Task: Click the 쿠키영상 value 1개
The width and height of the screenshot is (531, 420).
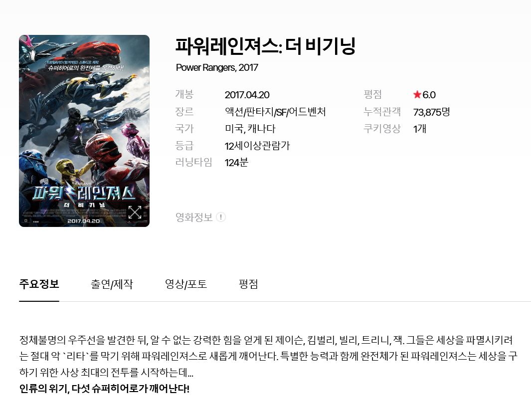Action: tap(420, 129)
